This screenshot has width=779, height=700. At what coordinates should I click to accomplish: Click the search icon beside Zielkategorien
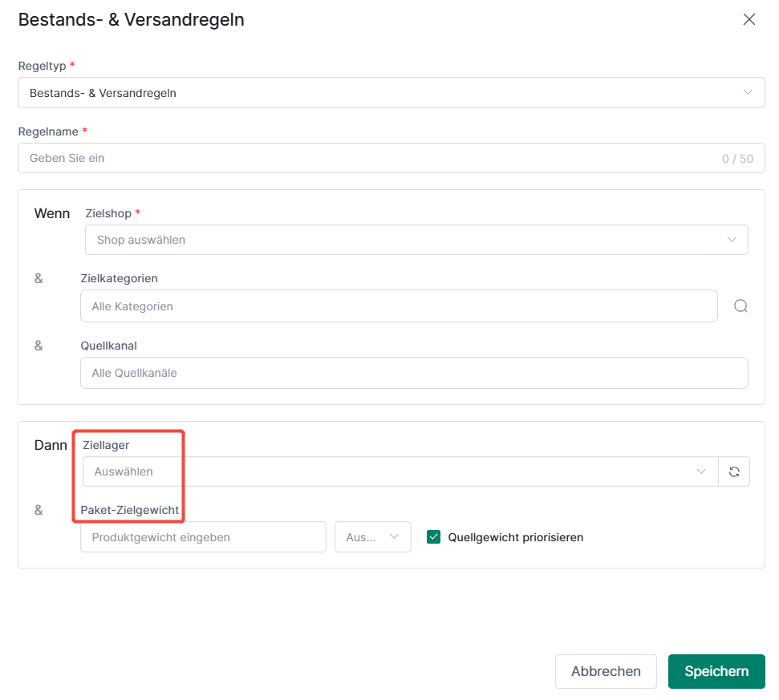coord(740,305)
